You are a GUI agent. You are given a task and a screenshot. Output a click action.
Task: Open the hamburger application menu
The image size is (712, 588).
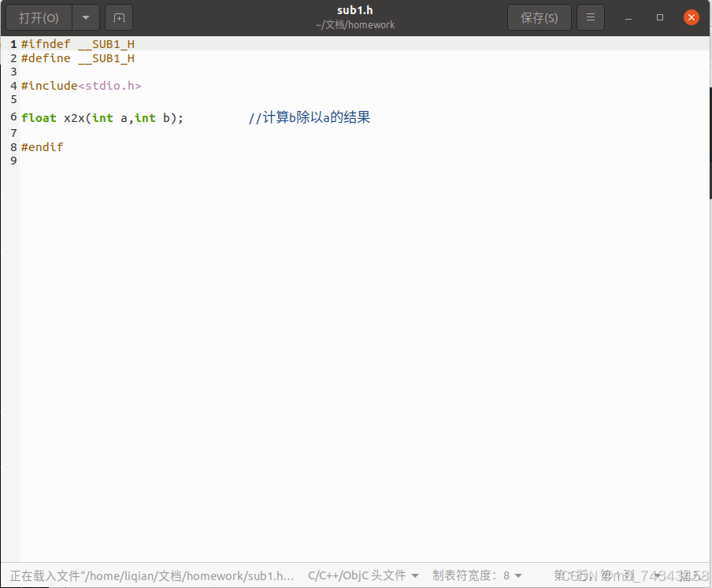(590, 17)
